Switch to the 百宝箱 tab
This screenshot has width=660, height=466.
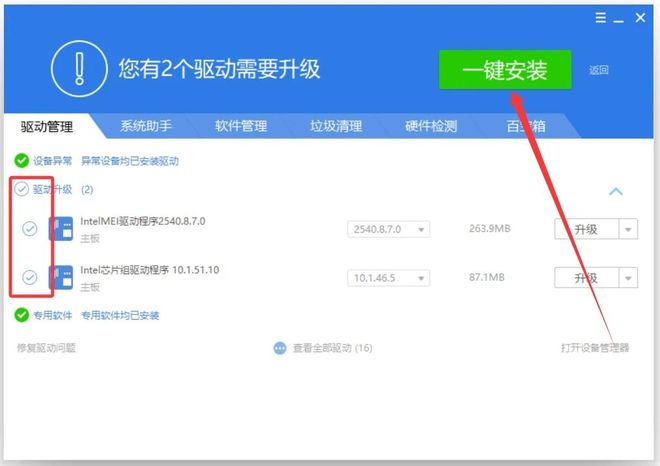pos(526,126)
